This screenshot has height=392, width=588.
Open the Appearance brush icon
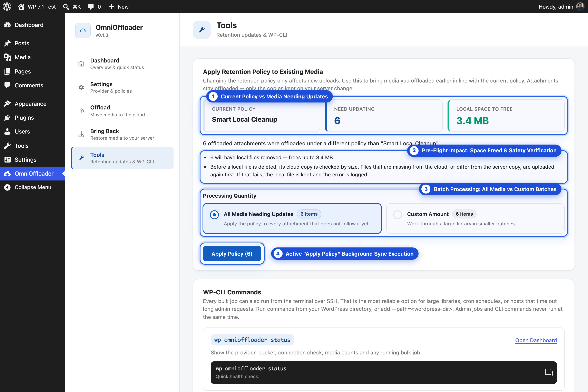click(x=8, y=104)
